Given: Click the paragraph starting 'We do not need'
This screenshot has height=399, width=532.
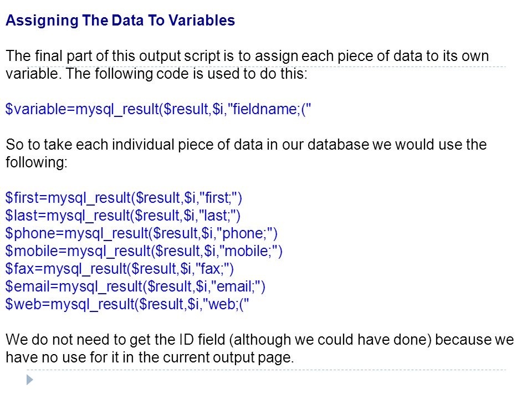Looking at the screenshot, I should point(260,349).
